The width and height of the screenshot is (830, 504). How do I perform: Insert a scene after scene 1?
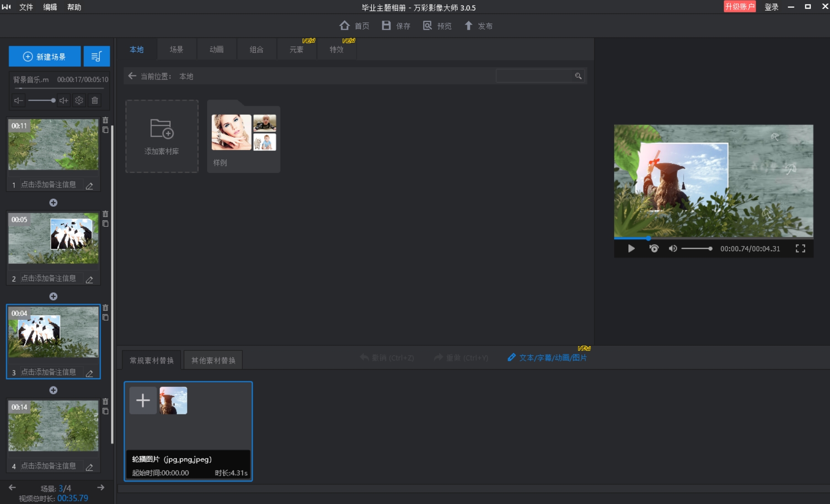pos(54,203)
